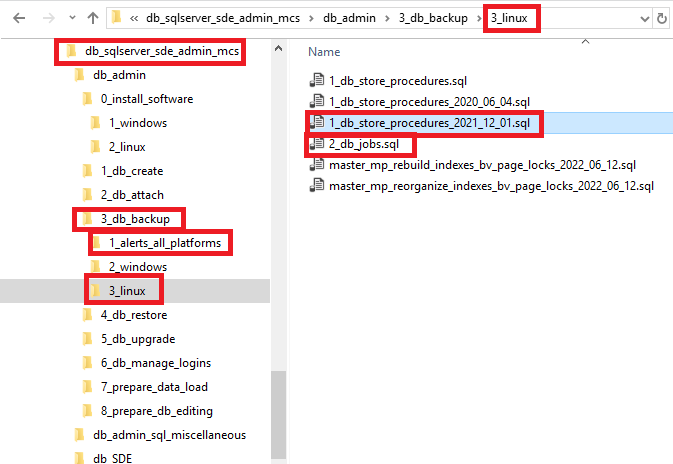Select 2_linux folder in tree
The width and height of the screenshot is (673, 464).
point(127,147)
